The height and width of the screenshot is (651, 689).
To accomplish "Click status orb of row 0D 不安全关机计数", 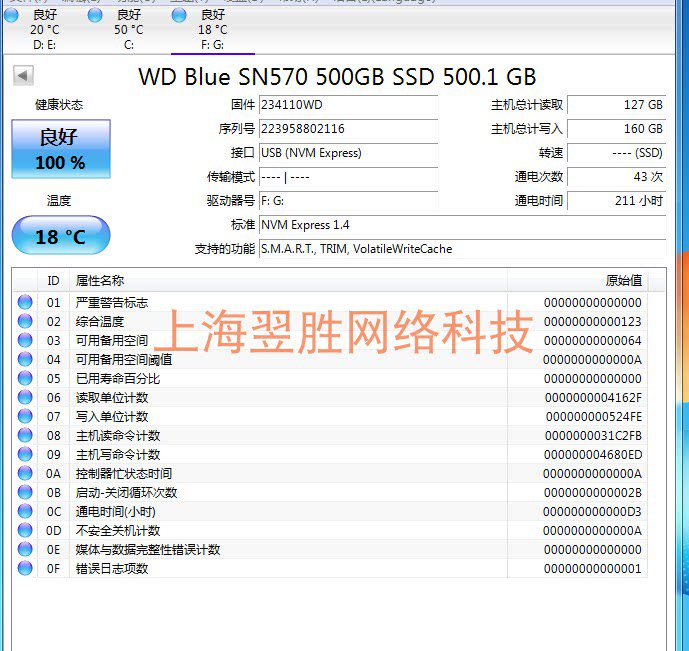I will click(25, 530).
